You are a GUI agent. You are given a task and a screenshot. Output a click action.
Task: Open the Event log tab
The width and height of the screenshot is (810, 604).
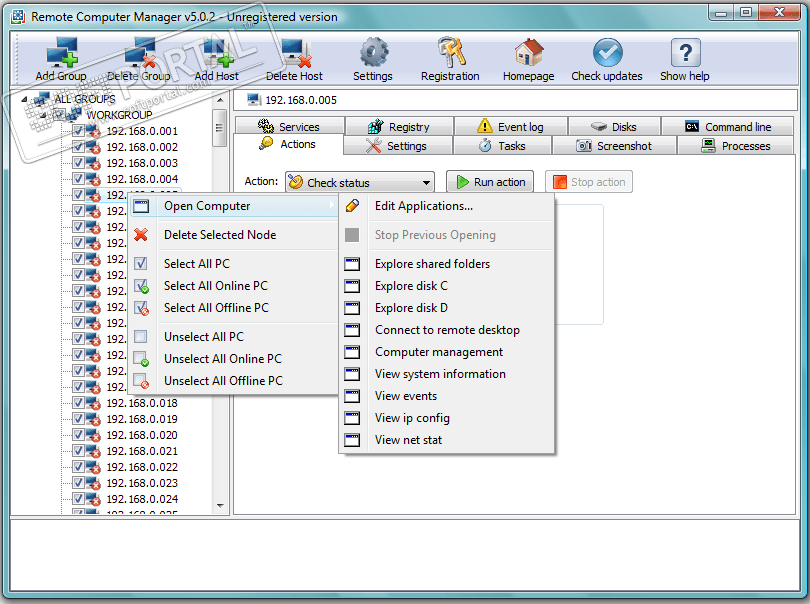(510, 127)
